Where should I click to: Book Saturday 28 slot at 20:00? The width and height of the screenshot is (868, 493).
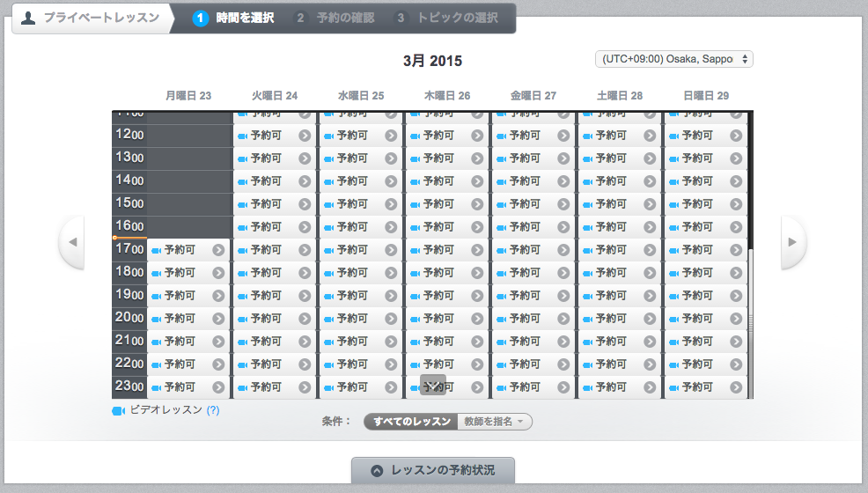[x=620, y=319]
